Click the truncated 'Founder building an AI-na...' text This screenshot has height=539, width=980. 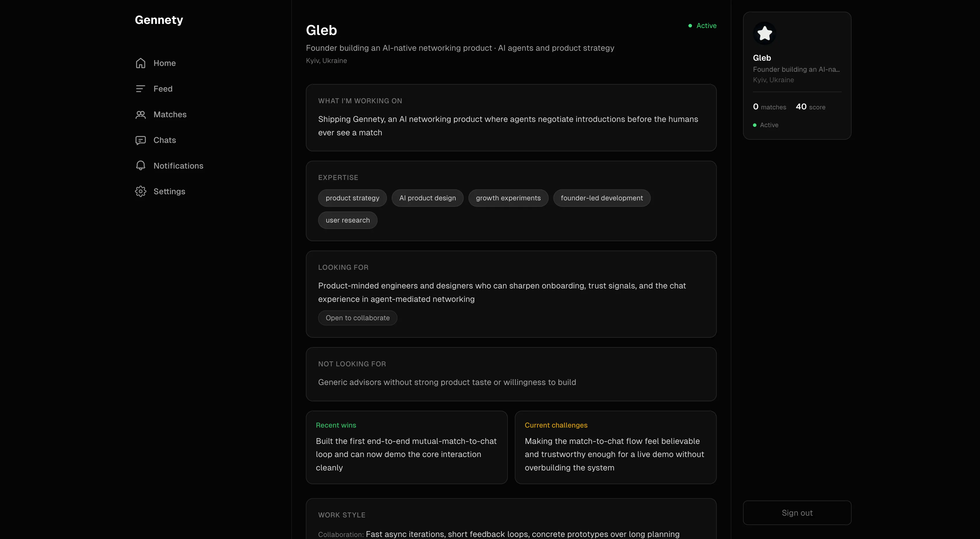[x=796, y=69]
